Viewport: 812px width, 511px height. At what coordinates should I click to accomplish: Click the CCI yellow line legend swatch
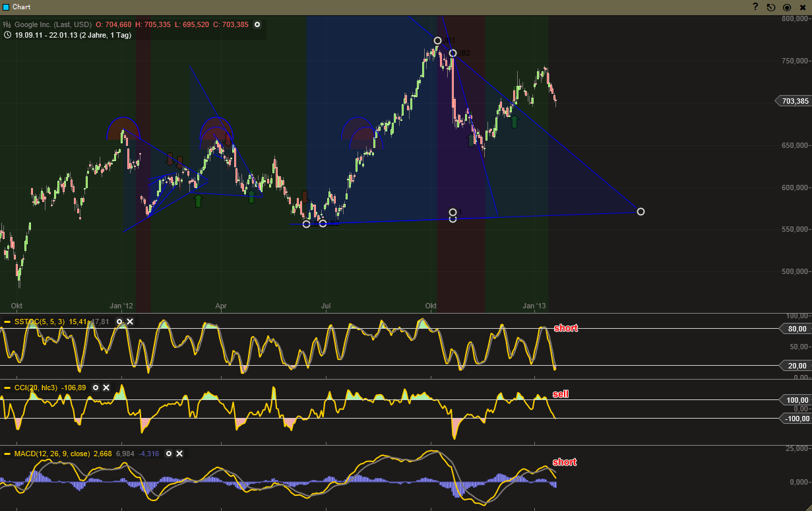7,388
